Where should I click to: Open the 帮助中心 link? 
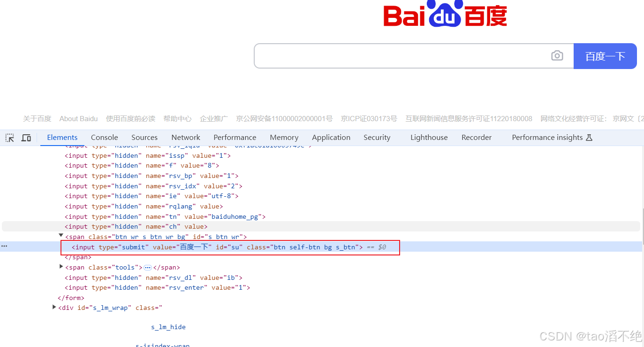(x=177, y=119)
